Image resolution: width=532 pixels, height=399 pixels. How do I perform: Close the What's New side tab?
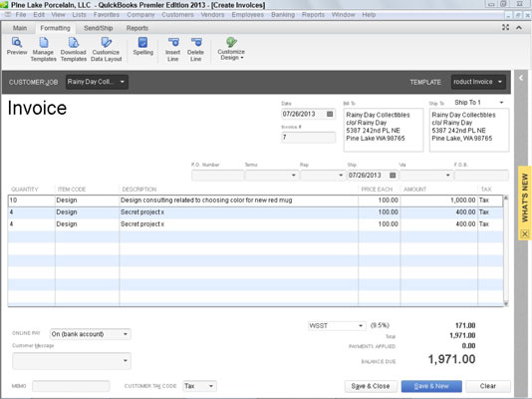pyautogui.click(x=525, y=233)
